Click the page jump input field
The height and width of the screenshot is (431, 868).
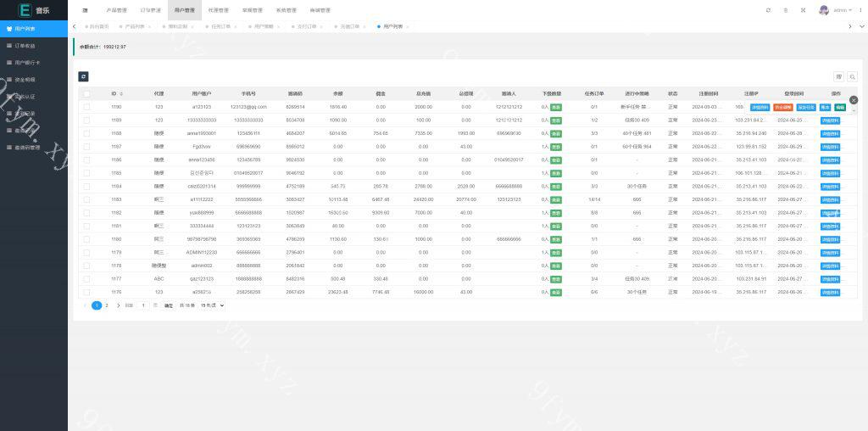pos(142,305)
